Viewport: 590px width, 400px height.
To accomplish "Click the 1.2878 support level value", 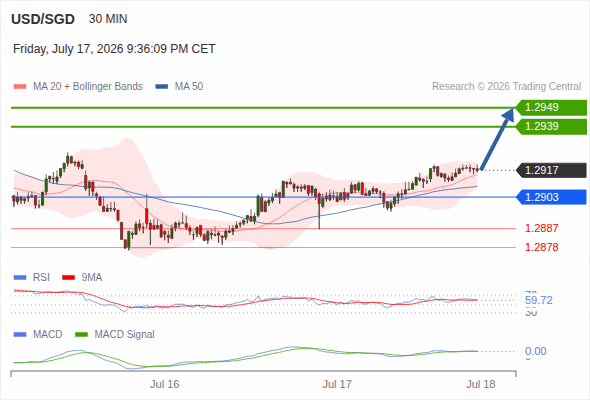I will pos(541,247).
